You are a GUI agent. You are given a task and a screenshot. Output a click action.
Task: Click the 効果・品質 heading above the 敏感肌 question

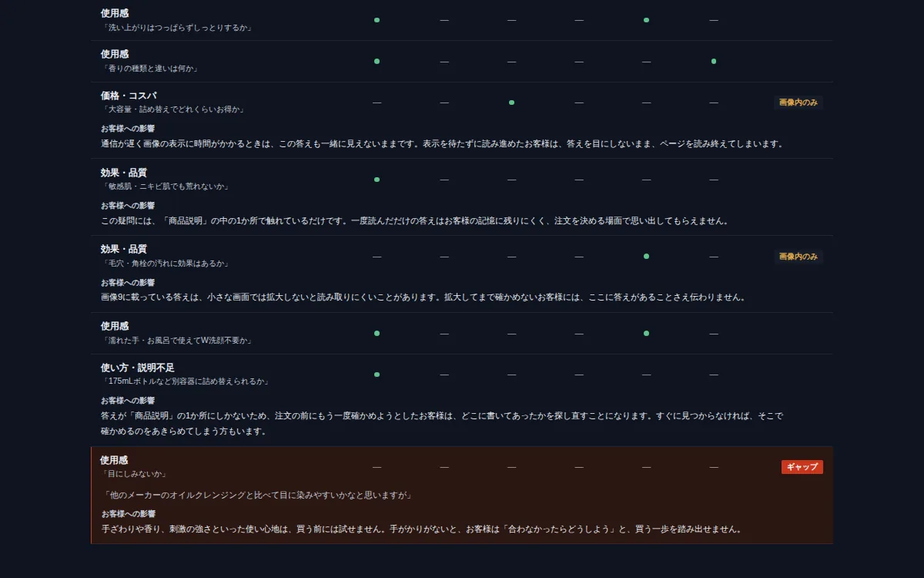(x=123, y=173)
